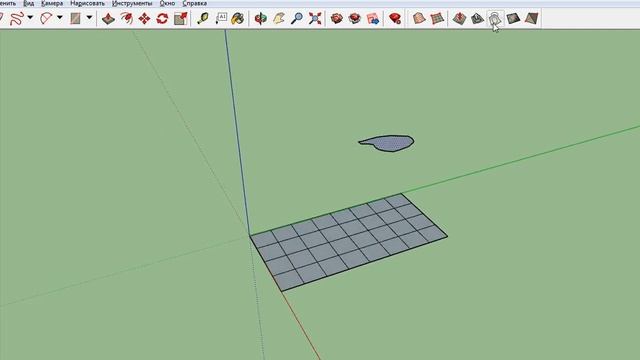Select sandbox From Scratch grid tool
The image size is (640, 360).
click(437, 18)
